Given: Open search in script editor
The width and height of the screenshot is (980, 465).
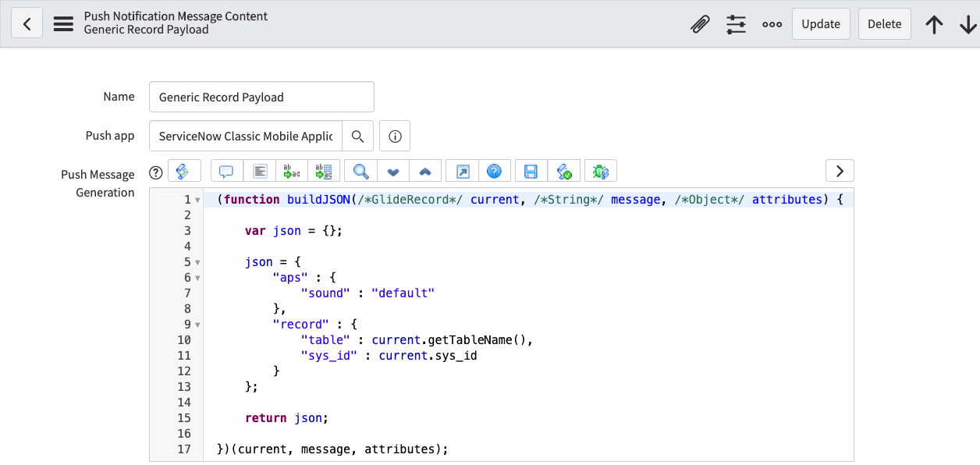Looking at the screenshot, I should [x=361, y=171].
